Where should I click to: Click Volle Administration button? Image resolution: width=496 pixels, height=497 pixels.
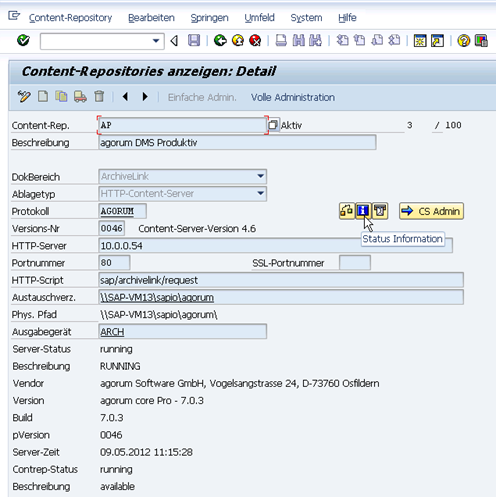tap(293, 97)
